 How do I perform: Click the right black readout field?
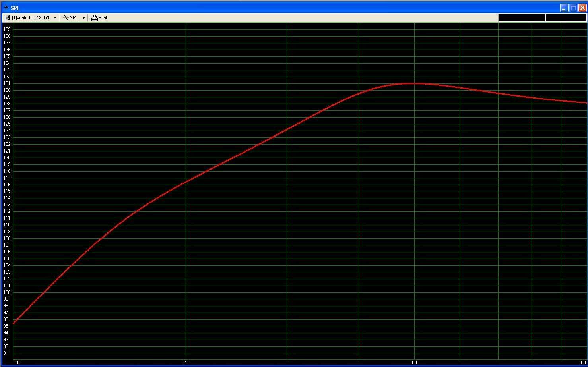566,18
